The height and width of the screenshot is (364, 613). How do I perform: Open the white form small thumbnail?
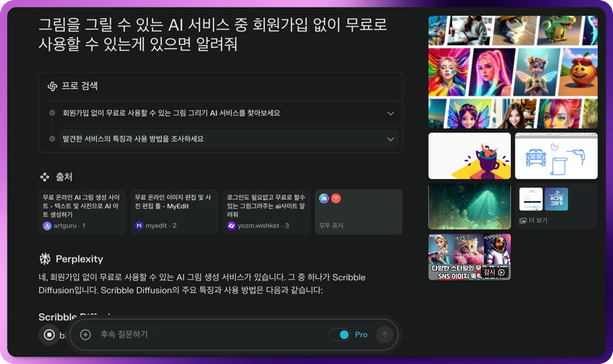[x=531, y=199]
